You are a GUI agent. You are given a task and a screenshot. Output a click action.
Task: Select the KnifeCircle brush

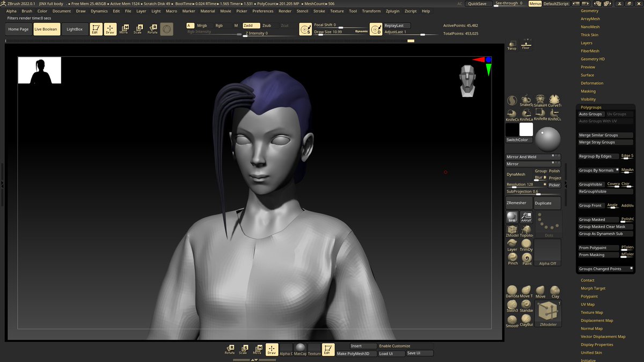coord(512,115)
